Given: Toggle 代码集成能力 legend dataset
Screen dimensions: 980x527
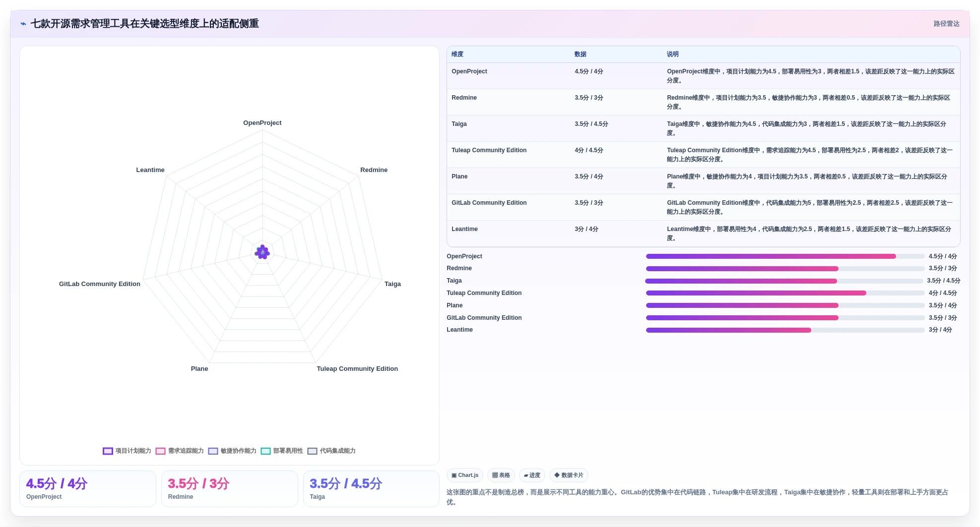Looking at the screenshot, I should [x=331, y=451].
